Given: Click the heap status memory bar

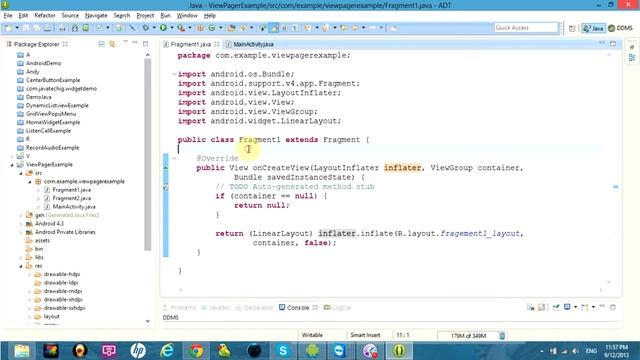Looking at the screenshot, I should click(468, 336).
